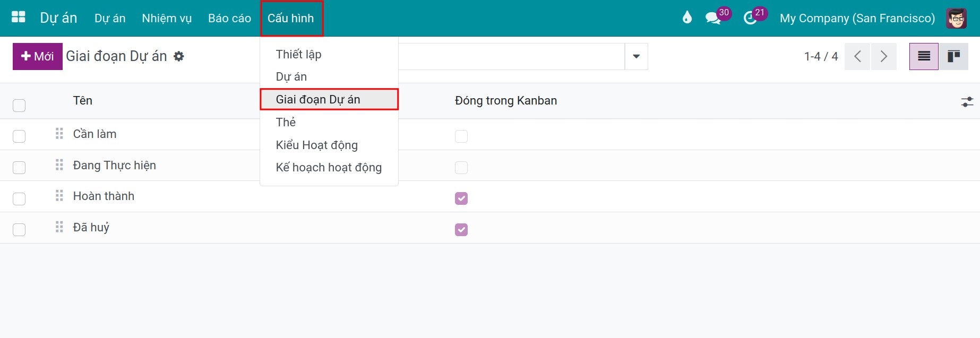980x338 pixels.
Task: Expand the search options dropdown arrow
Action: (x=636, y=56)
